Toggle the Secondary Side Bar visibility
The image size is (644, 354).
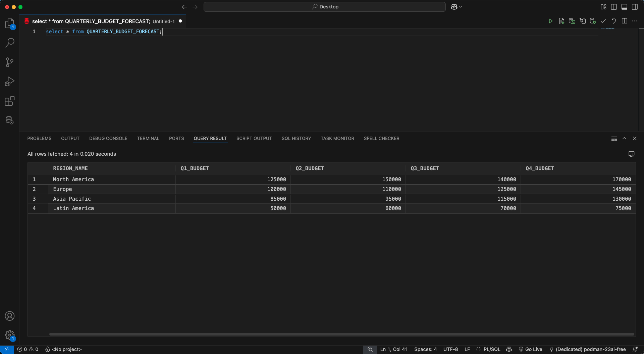point(635,7)
